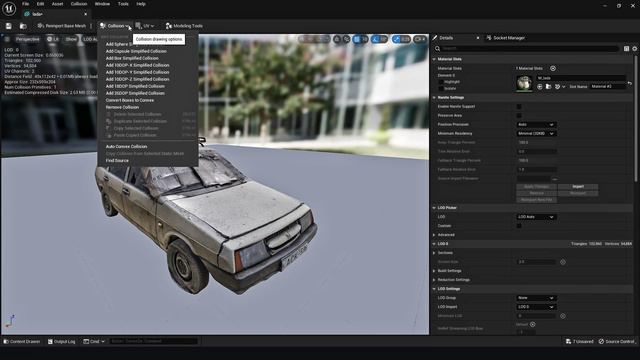Viewport: 640px width, 360px height.
Task: Enable the Nanite Support checkbox
Action: (519, 107)
